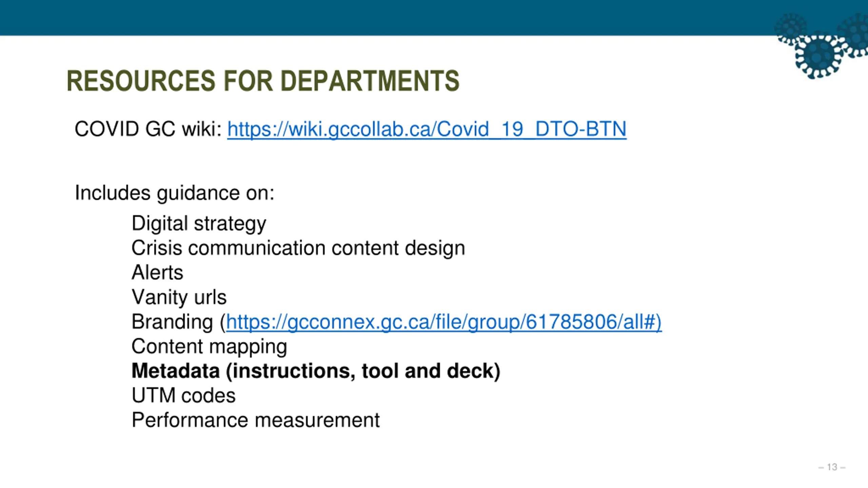Open the COVID GC wiki gccollab link
The height and width of the screenshot is (488, 868).
coord(427,129)
